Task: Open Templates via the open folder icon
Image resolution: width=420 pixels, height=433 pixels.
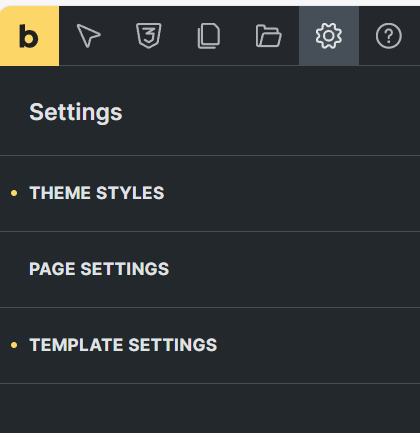Action: [x=269, y=36]
